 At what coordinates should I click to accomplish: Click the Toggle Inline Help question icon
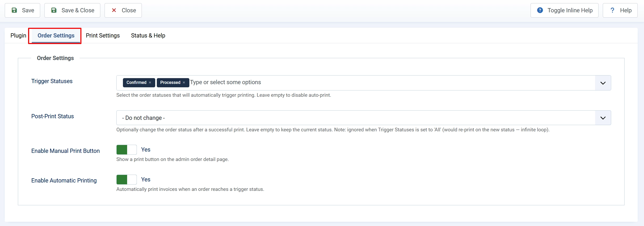[x=540, y=10]
